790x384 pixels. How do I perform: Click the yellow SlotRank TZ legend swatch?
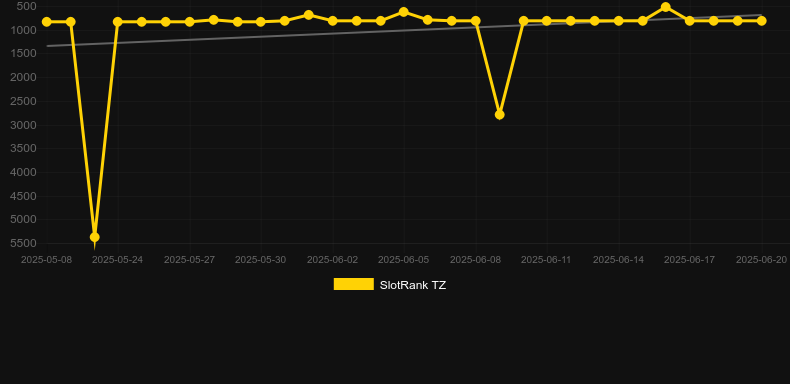tap(354, 284)
